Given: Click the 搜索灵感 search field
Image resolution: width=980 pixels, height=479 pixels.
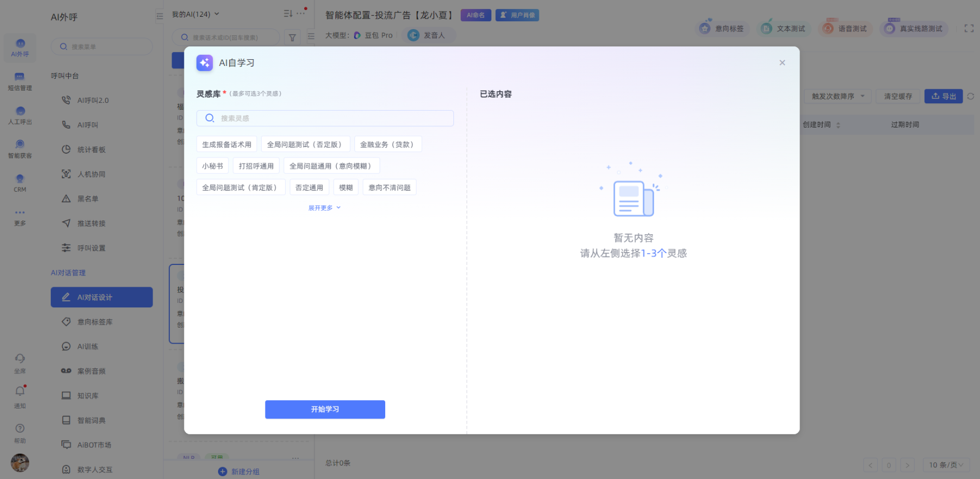Looking at the screenshot, I should (x=325, y=118).
